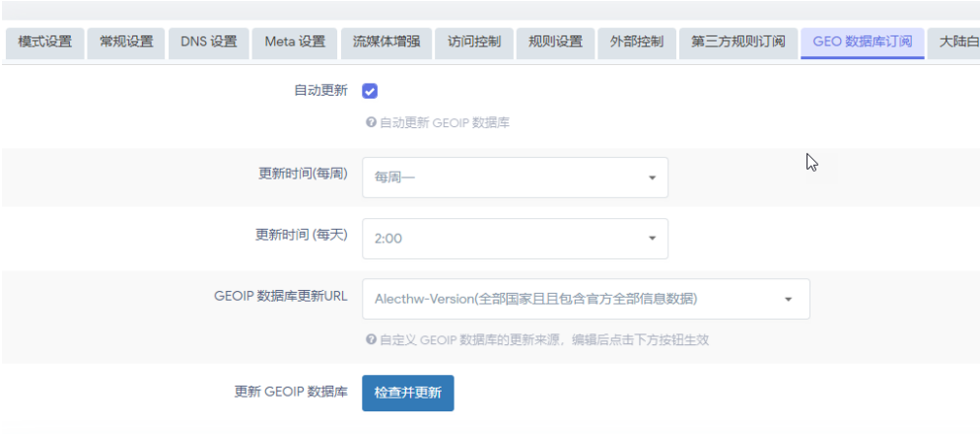980x434 pixels.
Task: Expand the GEOIP 数据库更新URL dropdown
Action: [586, 299]
